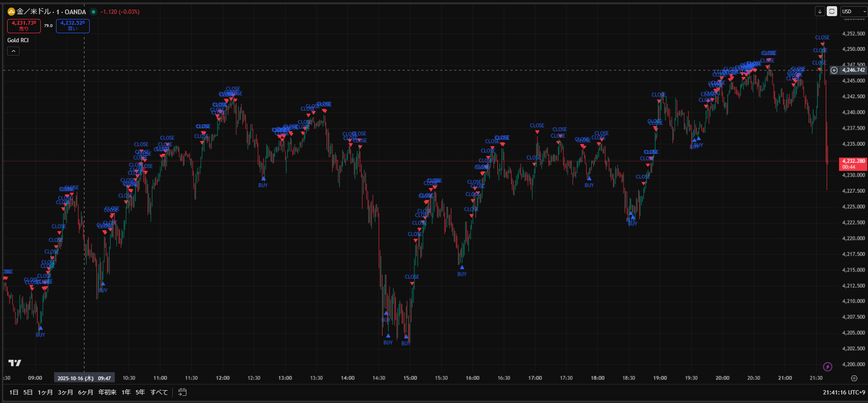Switch the range to 1日

(x=14, y=392)
